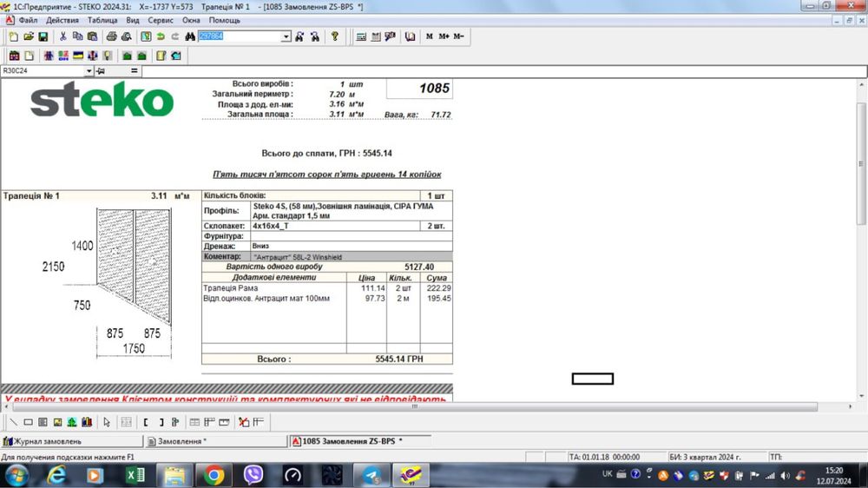Image resolution: width=868 pixels, height=488 pixels.
Task: Create a new document with the New icon
Action: pos(13,36)
